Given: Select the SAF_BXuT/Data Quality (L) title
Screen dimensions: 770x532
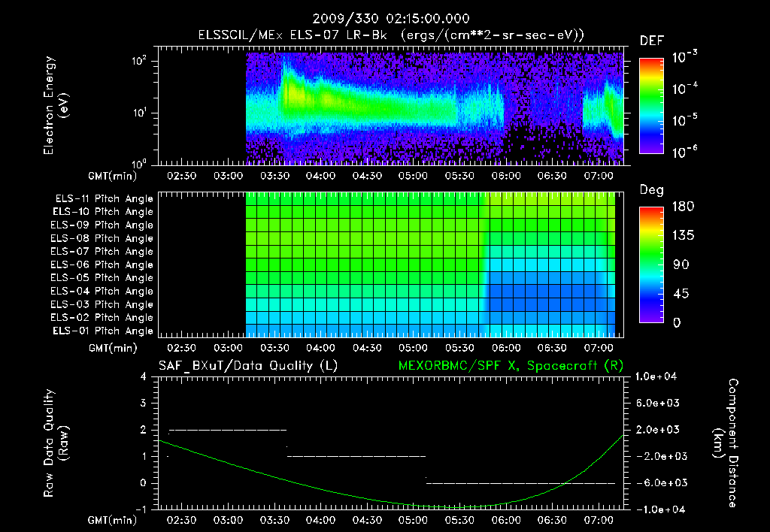Looking at the screenshot, I should click(248, 366).
